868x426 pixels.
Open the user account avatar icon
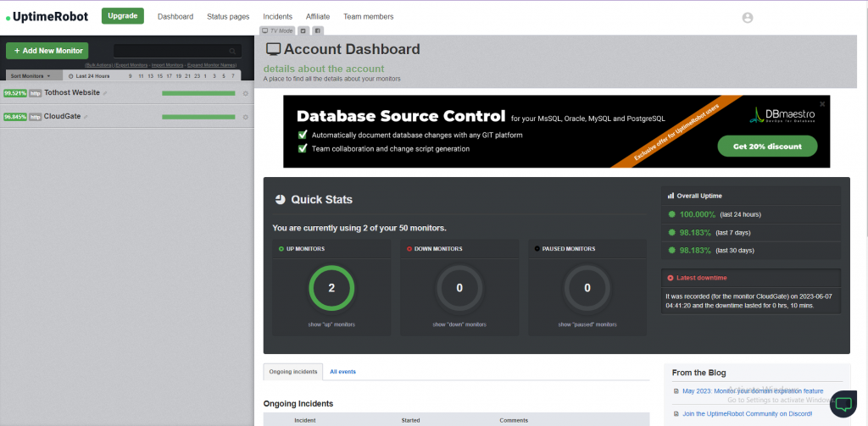[748, 18]
